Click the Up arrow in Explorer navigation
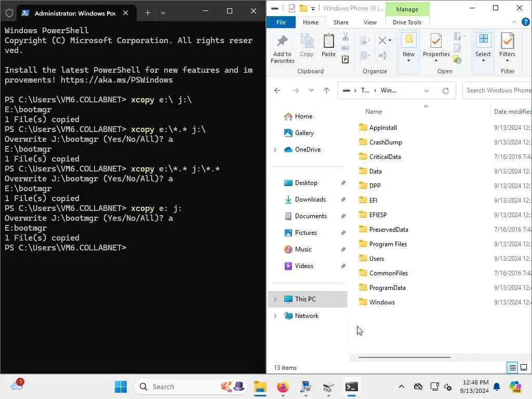Screen dimensions: 532x399 [x=326, y=90]
